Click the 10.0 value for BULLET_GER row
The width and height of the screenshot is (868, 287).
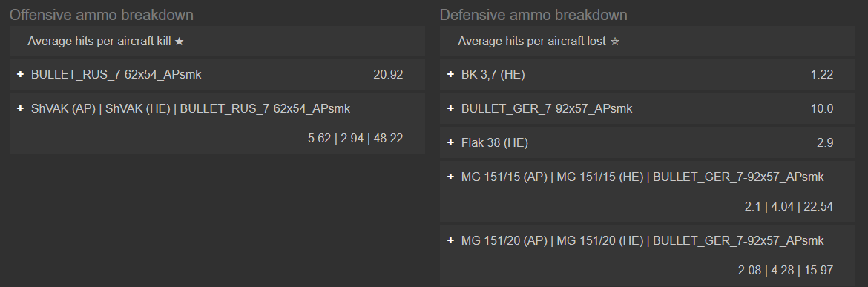click(822, 109)
